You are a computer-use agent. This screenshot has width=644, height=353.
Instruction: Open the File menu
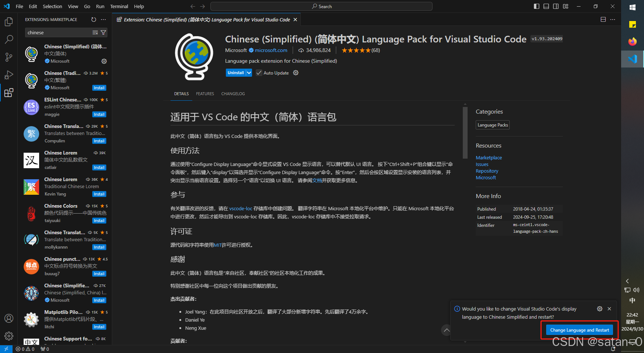click(x=20, y=6)
